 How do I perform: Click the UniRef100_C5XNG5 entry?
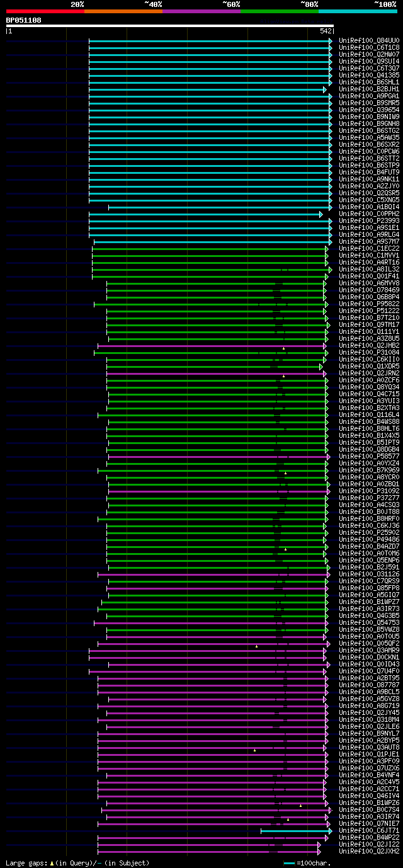pos(369,200)
